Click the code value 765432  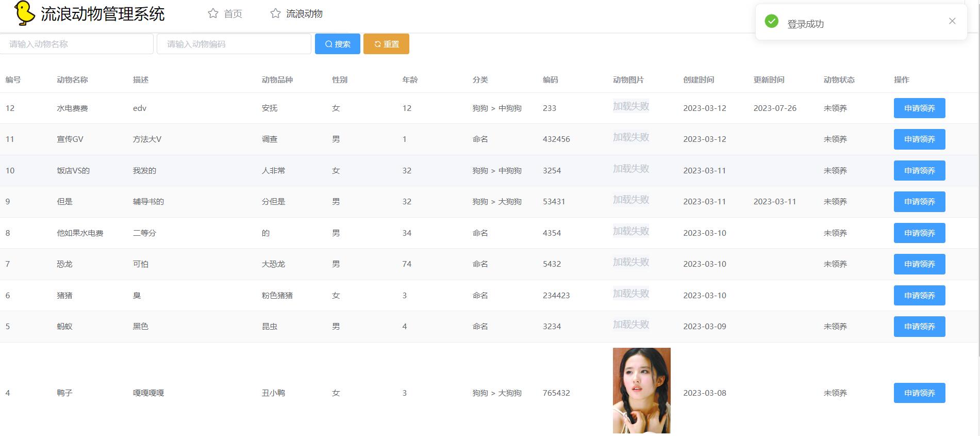[x=556, y=393]
